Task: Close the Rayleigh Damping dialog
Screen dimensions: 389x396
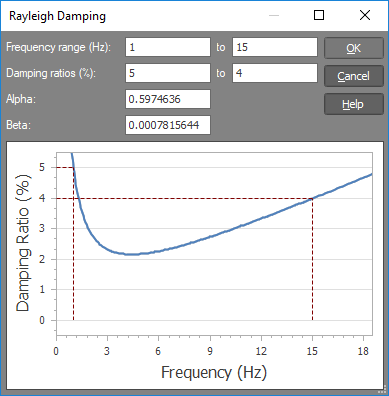Action: pyautogui.click(x=365, y=15)
